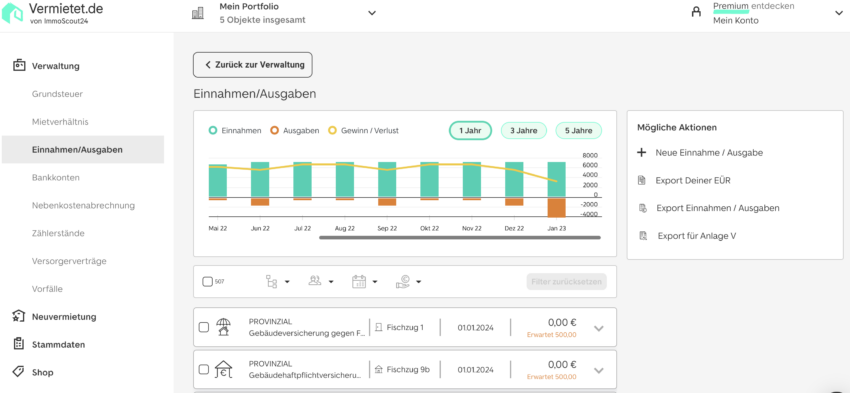Click the Vermietet.de house logo
Screen dimensions: 850x393
point(13,13)
